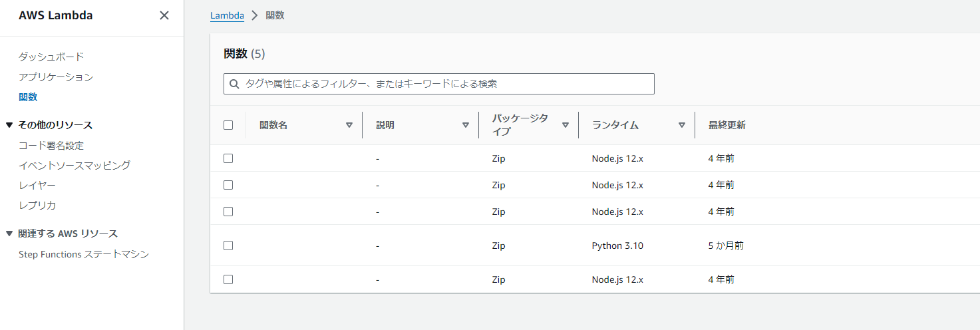Navigate to レイヤー page
The image size is (980, 330).
[x=37, y=185]
